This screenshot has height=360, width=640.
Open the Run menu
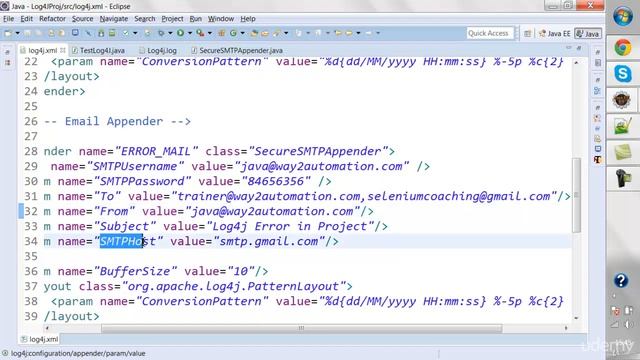pyautogui.click(x=196, y=19)
